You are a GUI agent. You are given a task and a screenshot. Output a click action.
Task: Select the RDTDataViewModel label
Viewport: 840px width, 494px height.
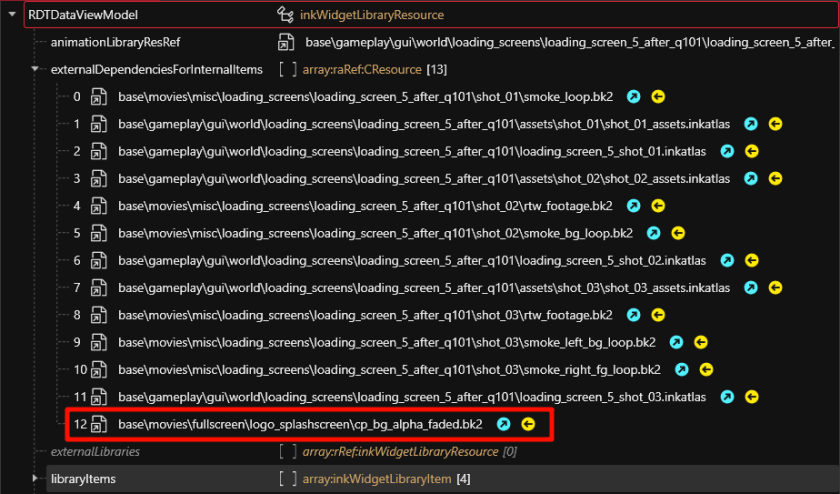click(x=83, y=15)
